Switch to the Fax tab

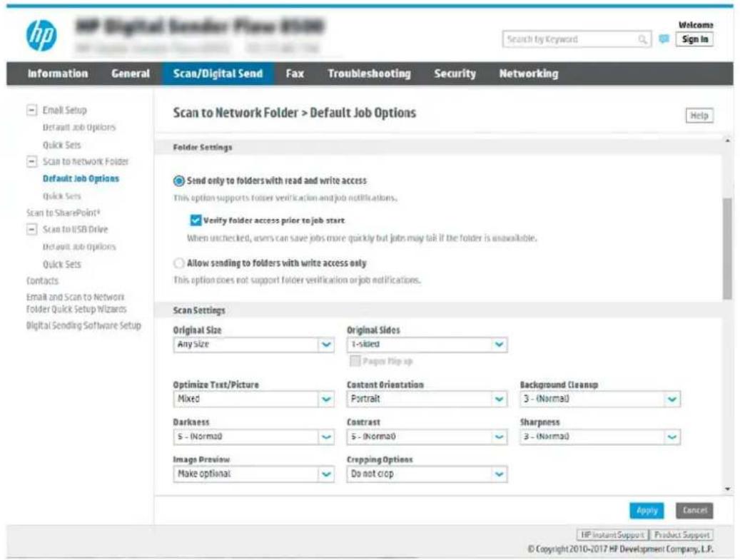295,73
